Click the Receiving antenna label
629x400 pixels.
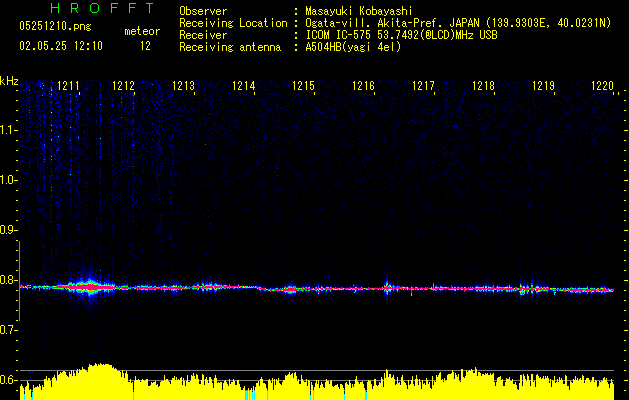coord(230,47)
